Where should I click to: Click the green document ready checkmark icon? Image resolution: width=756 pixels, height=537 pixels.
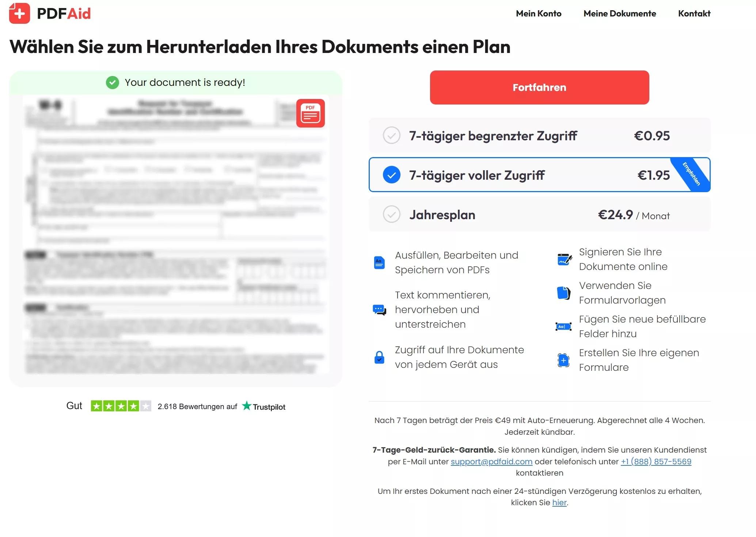click(x=113, y=83)
